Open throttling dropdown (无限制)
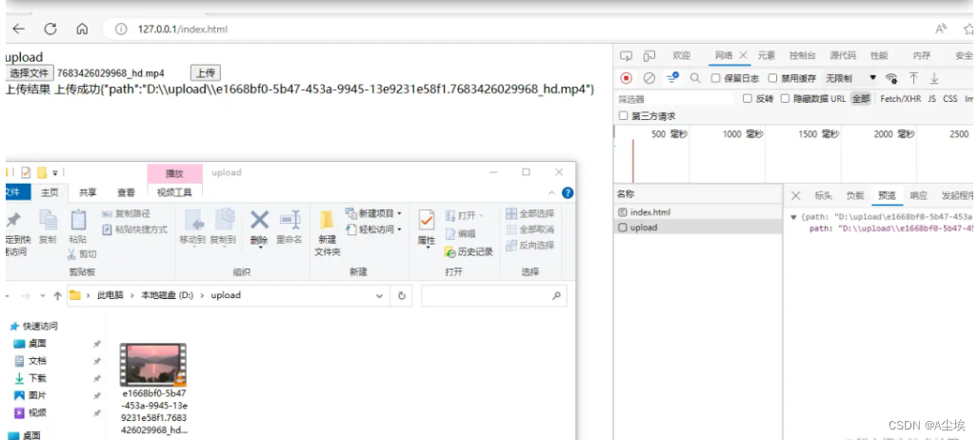980x440 pixels. 851,78
